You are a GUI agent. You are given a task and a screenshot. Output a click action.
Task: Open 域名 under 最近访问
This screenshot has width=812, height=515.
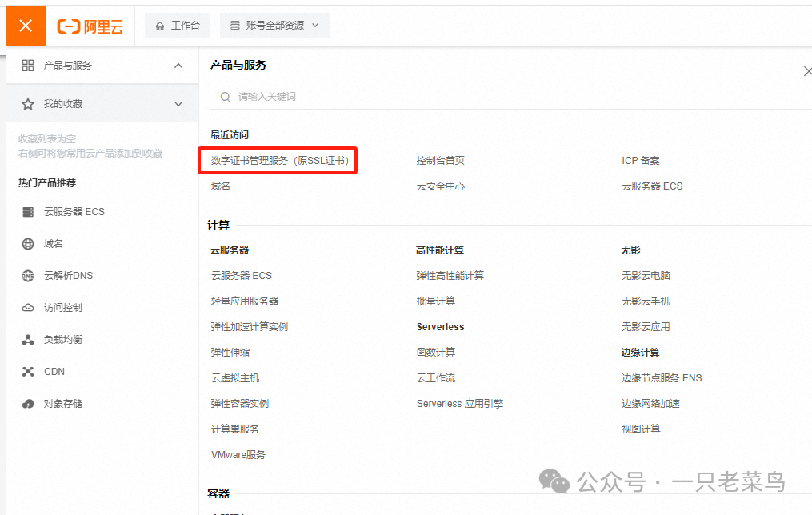[x=221, y=186]
